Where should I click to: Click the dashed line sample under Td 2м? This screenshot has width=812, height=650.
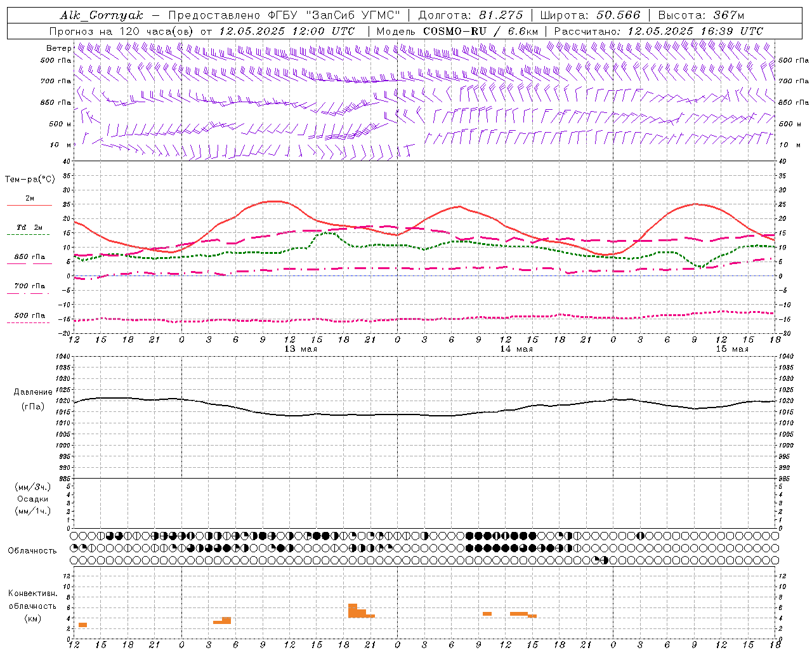[x=29, y=235]
